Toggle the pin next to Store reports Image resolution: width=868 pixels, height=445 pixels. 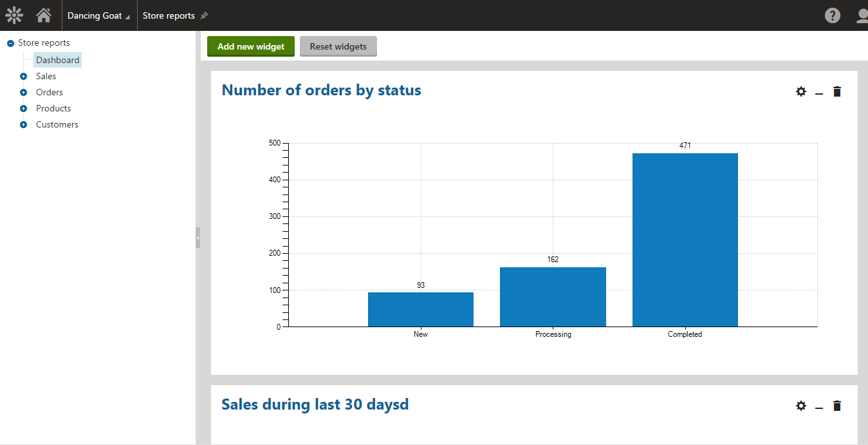pyautogui.click(x=204, y=15)
